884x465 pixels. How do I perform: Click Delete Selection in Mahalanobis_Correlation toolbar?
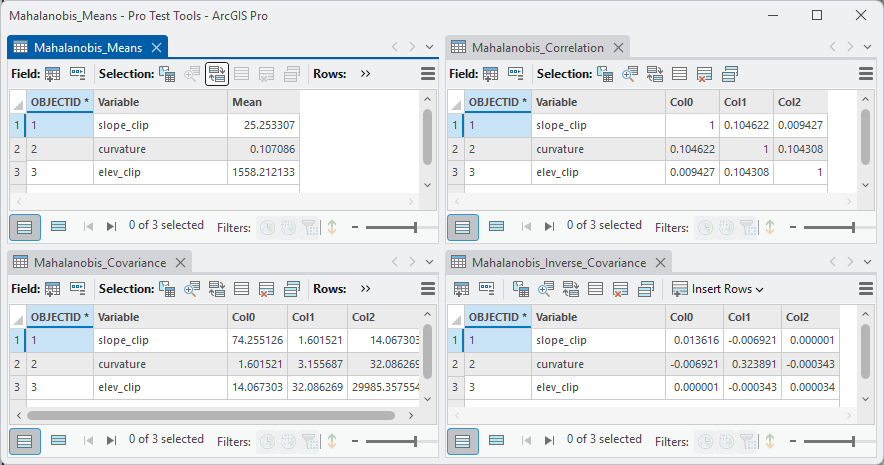704,74
